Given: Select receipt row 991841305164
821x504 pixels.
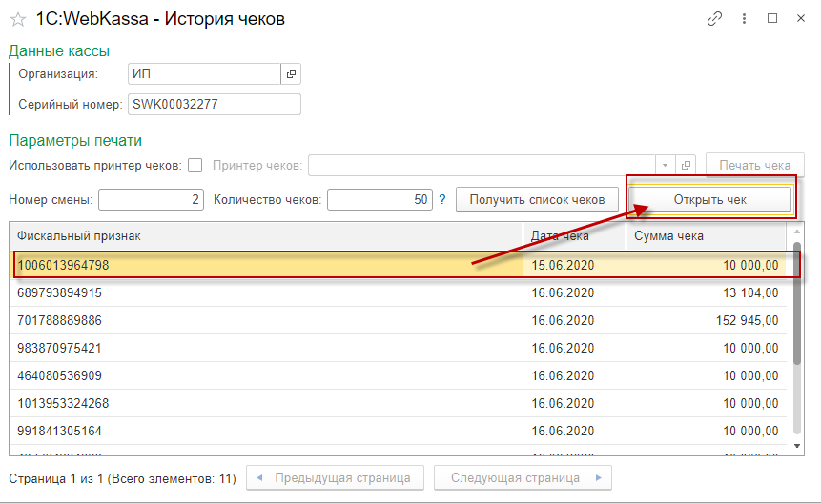Looking at the screenshot, I should tap(398, 432).
